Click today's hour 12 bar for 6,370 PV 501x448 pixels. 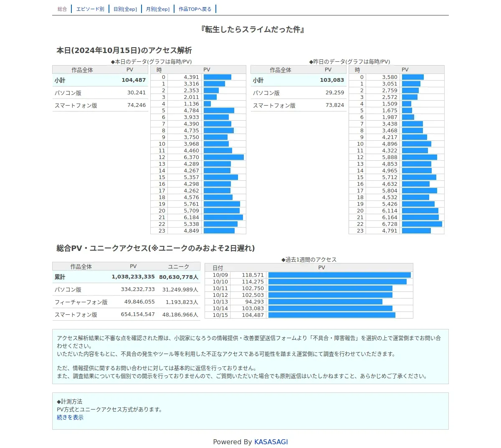[224, 157]
